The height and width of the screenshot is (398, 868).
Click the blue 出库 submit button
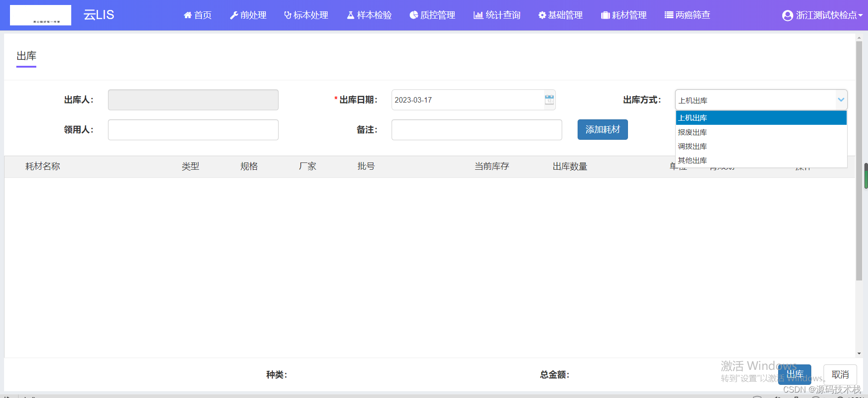[x=795, y=375]
